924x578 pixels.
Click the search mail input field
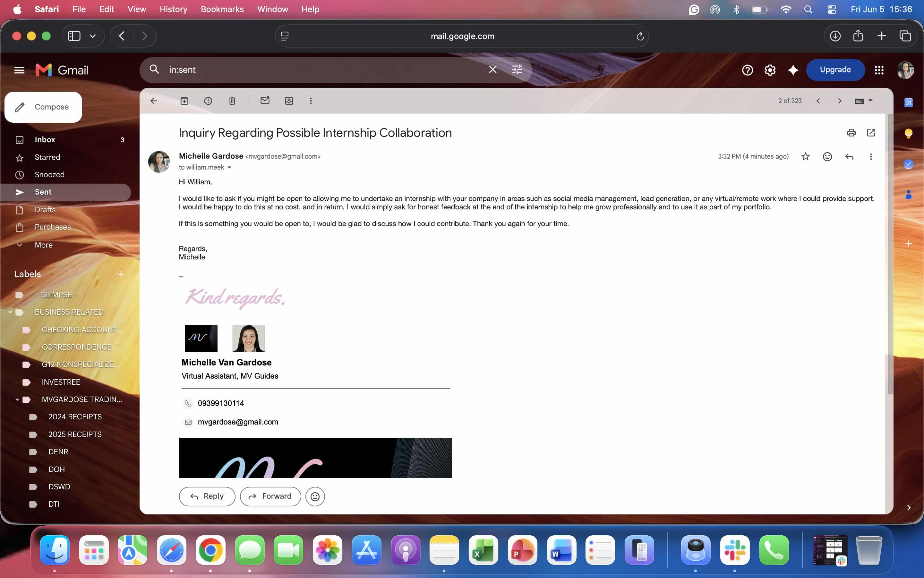click(x=325, y=70)
